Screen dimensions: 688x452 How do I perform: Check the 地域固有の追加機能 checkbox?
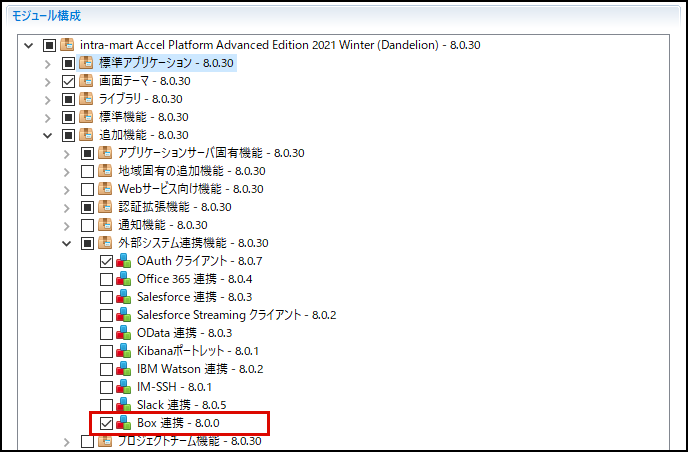click(x=87, y=171)
